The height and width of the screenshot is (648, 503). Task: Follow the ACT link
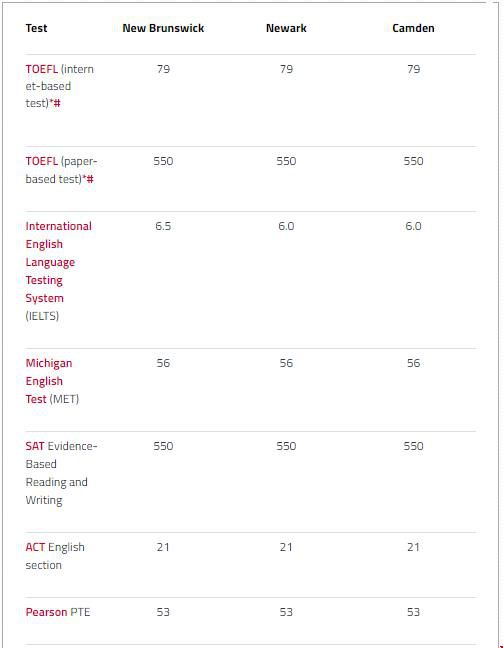click(35, 547)
